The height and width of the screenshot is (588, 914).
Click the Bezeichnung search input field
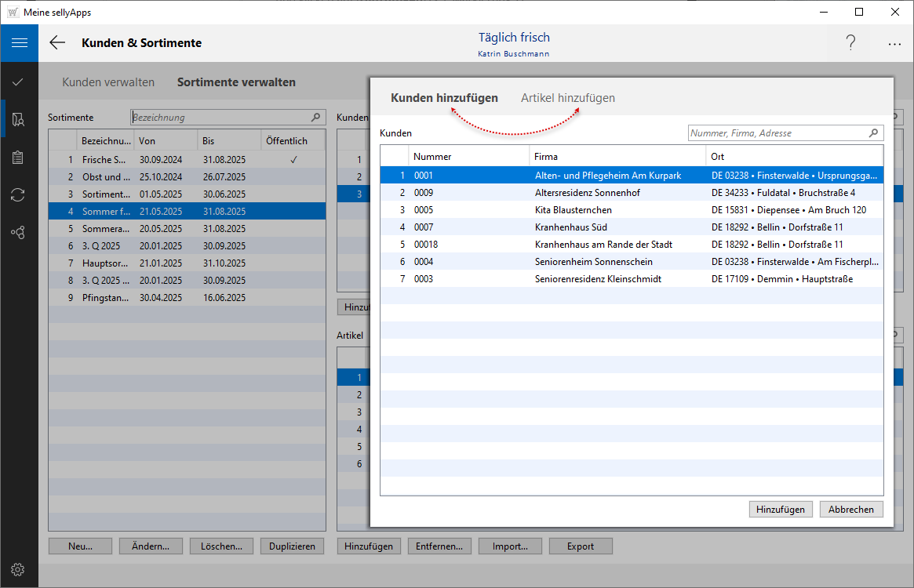click(x=220, y=118)
